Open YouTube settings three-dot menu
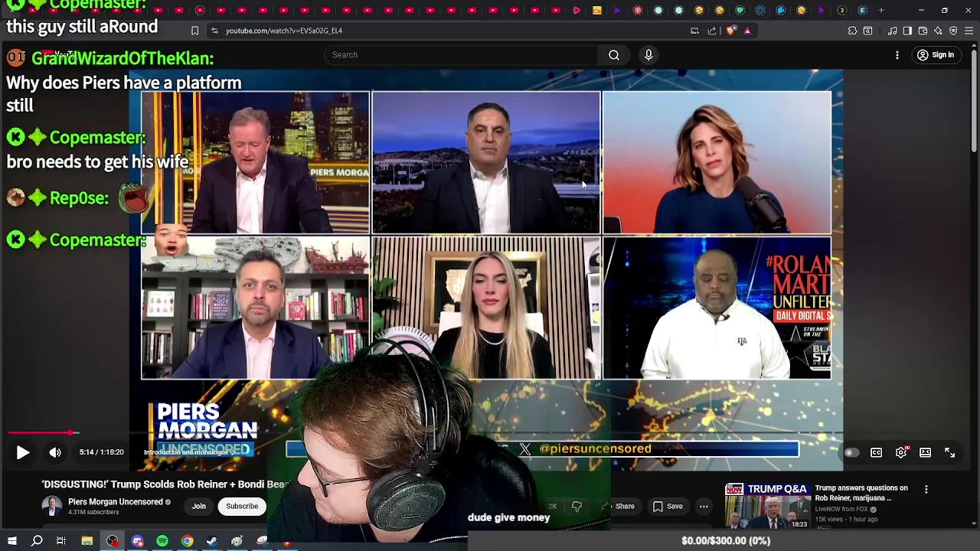 [x=897, y=55]
